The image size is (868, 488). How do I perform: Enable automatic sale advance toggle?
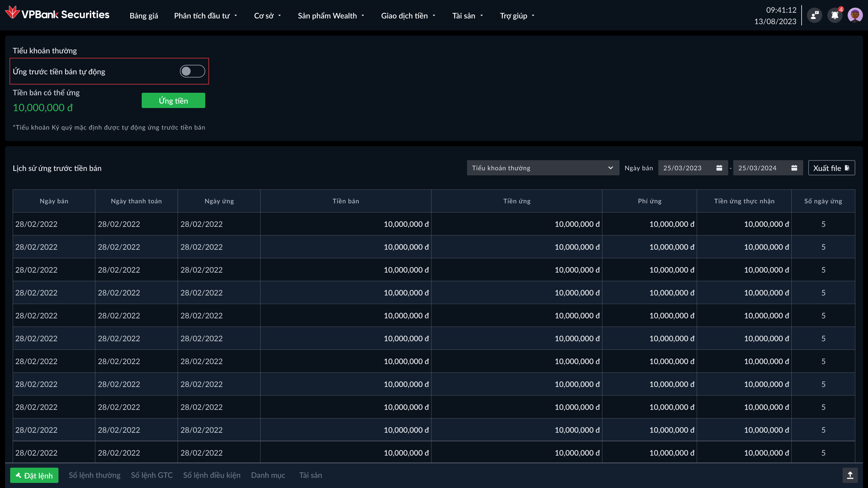[x=192, y=71]
